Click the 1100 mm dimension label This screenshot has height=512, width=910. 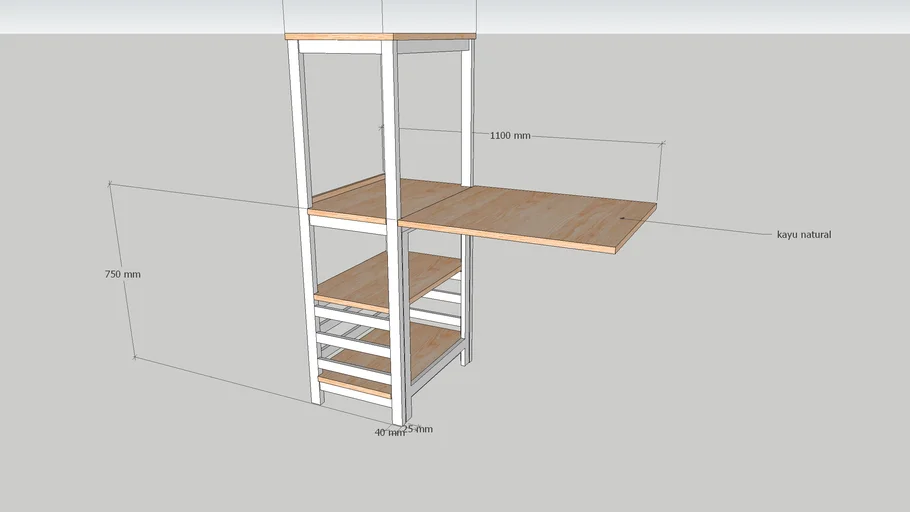510,135
